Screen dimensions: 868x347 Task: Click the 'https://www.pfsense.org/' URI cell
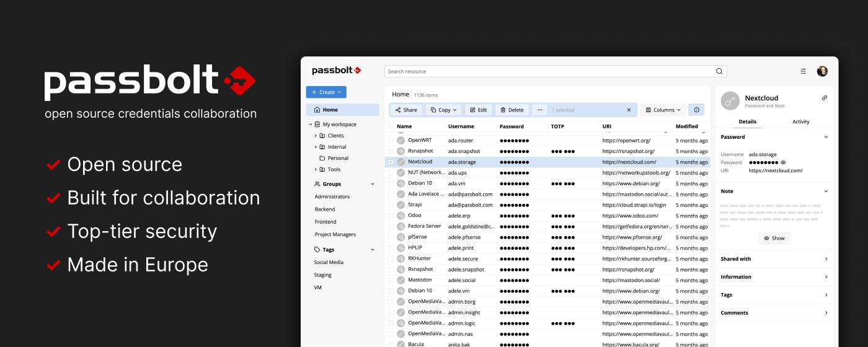632,237
